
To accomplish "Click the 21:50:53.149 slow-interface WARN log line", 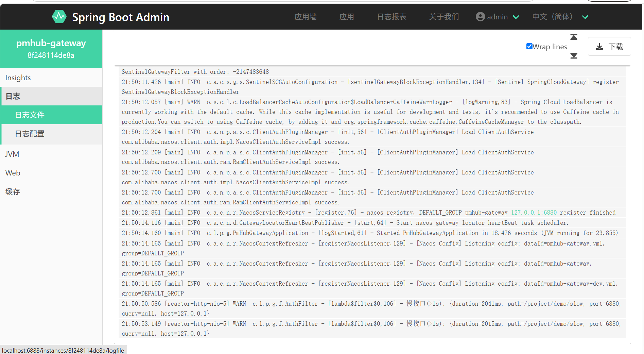I will pos(372,328).
